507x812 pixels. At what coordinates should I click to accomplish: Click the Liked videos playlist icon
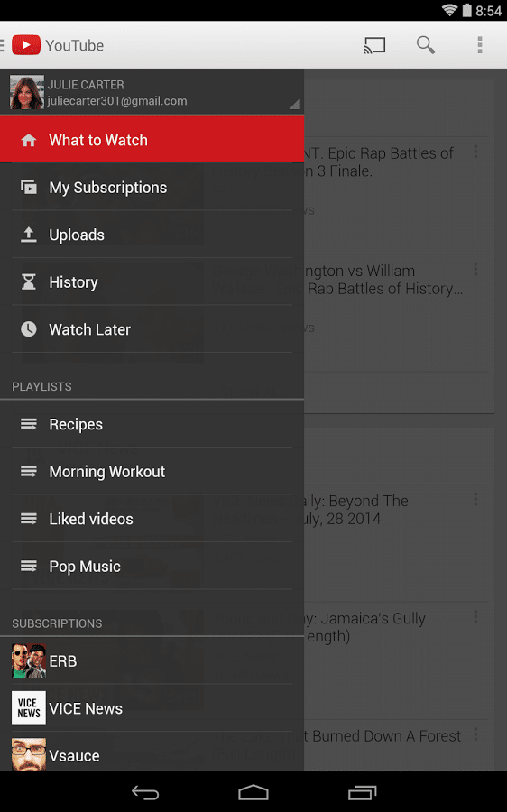click(x=29, y=519)
